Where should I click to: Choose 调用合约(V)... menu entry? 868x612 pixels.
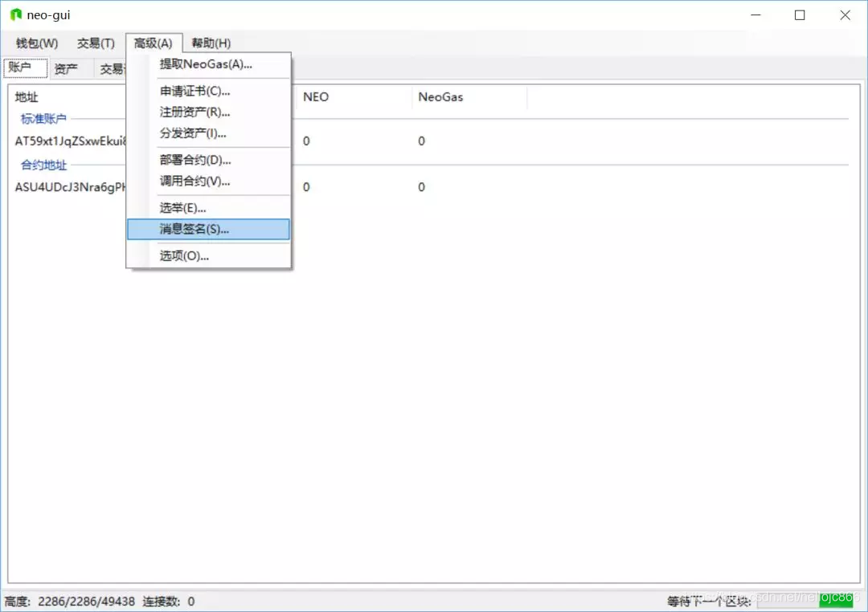coord(208,181)
